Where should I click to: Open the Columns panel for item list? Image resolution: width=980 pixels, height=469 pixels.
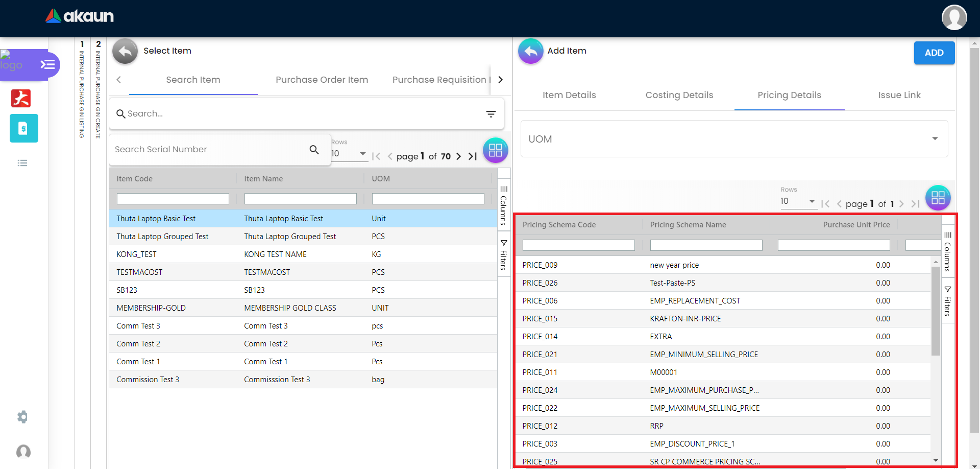504,204
